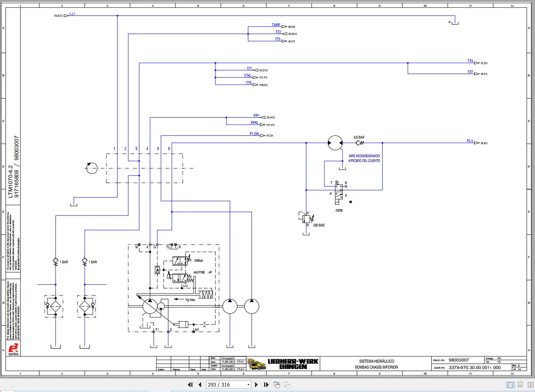
Task: Enable two-page side-by-side layout
Action: point(530,384)
